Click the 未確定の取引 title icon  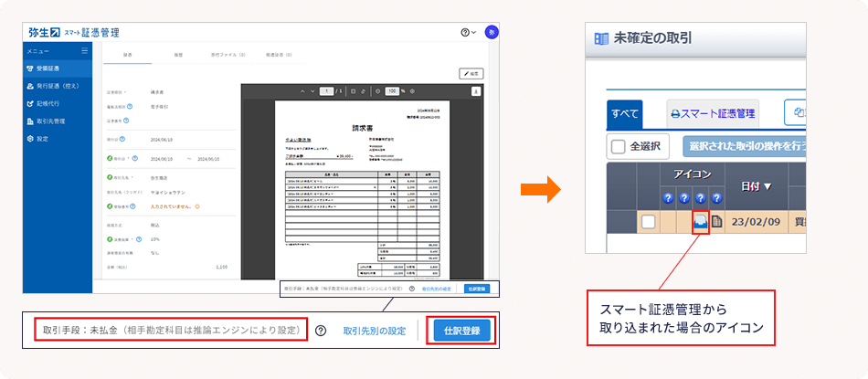coord(600,38)
